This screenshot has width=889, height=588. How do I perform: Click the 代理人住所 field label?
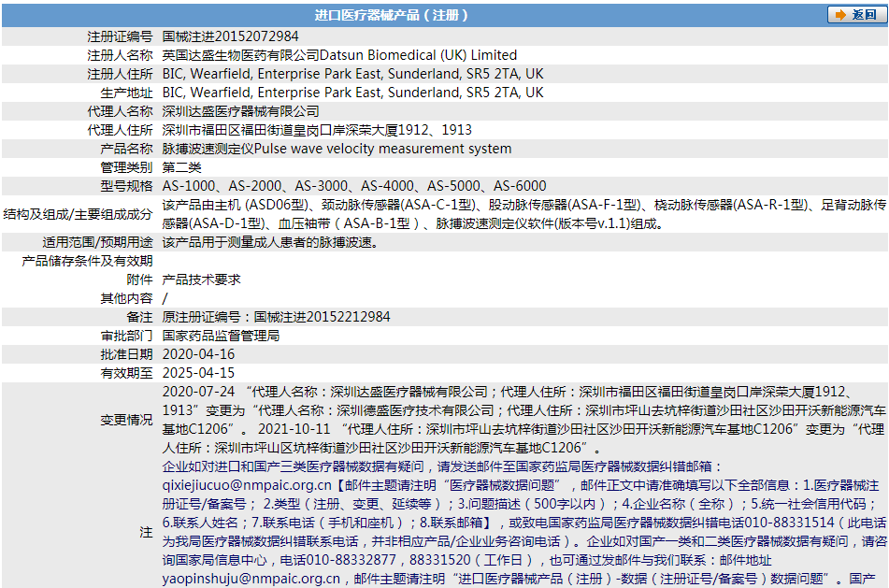[x=120, y=130]
